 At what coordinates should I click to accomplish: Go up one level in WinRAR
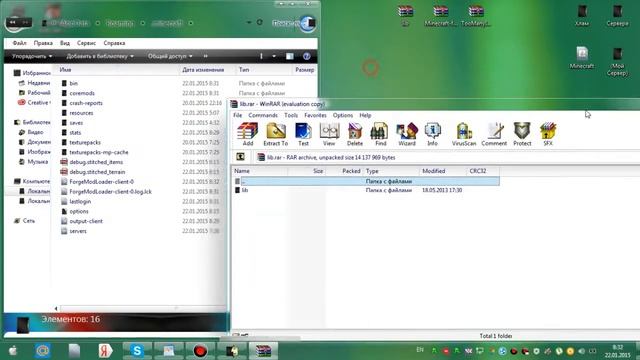[x=240, y=157]
